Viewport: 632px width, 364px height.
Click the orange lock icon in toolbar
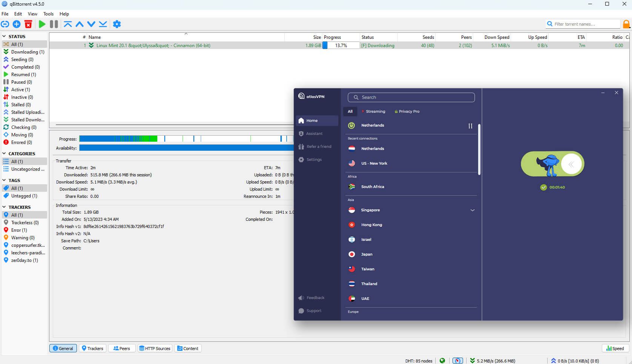[x=626, y=24]
